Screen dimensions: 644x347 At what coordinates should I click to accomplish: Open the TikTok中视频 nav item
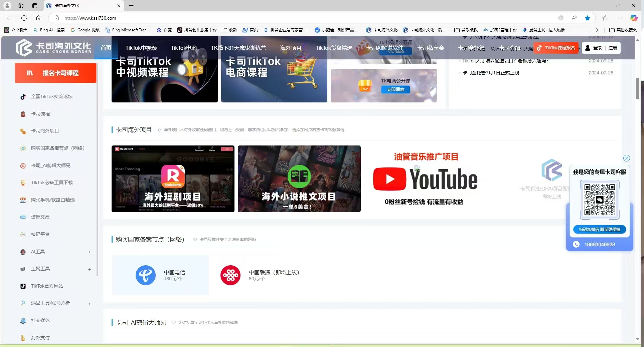(141, 48)
